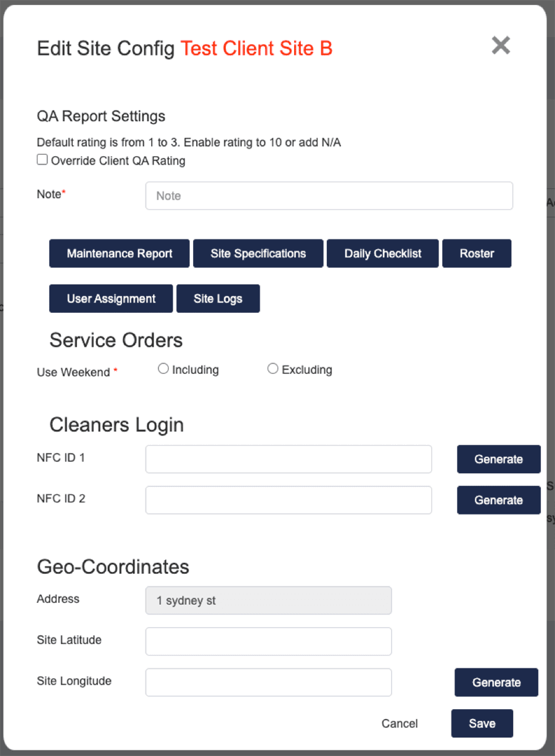Open the Daily Checklist
Image resolution: width=555 pixels, height=756 pixels.
click(383, 254)
